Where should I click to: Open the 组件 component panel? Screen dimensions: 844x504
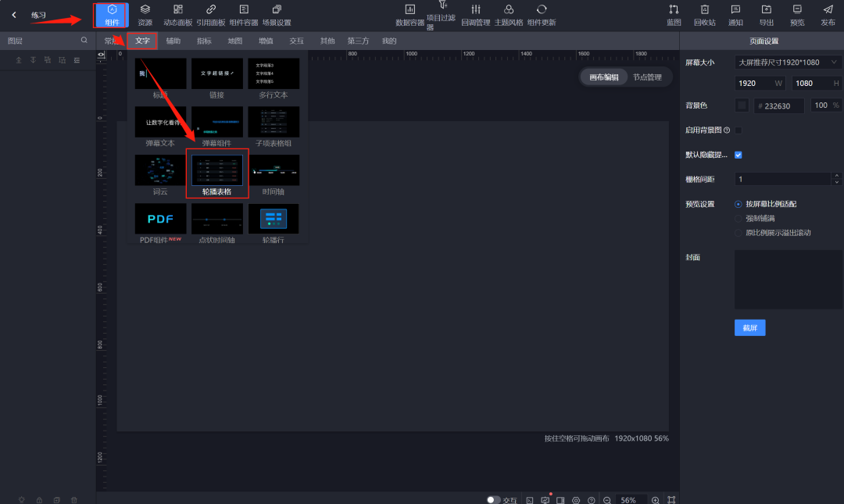click(112, 15)
